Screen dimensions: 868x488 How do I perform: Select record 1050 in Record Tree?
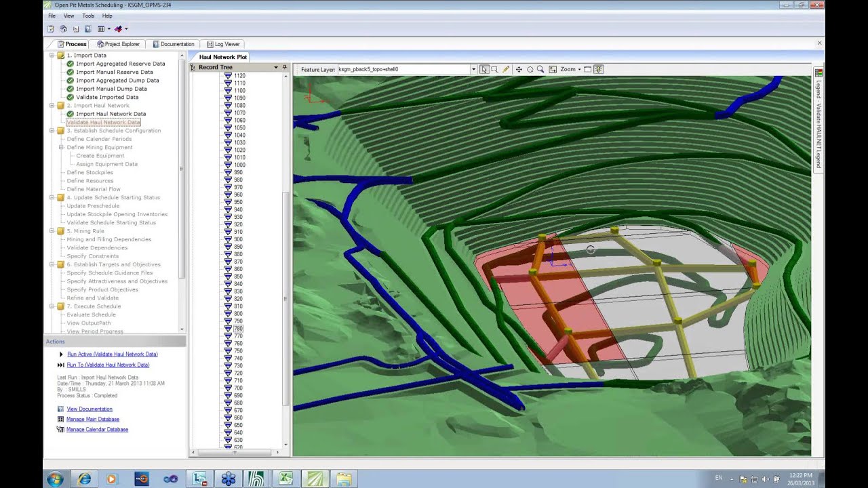[239, 127]
